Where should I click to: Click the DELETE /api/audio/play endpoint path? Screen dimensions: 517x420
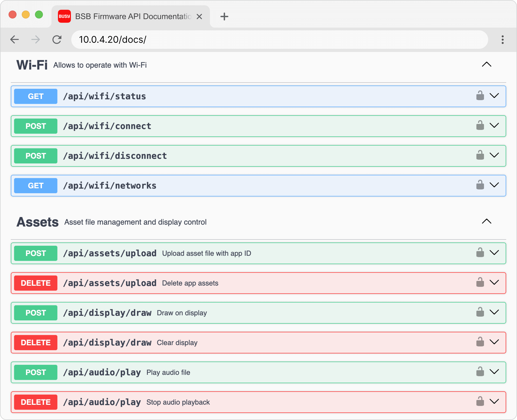[x=102, y=402]
